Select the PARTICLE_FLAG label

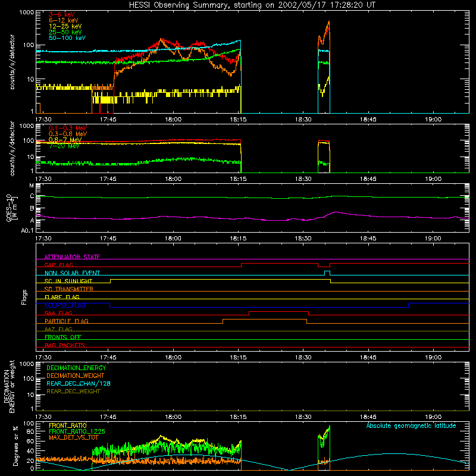67,321
